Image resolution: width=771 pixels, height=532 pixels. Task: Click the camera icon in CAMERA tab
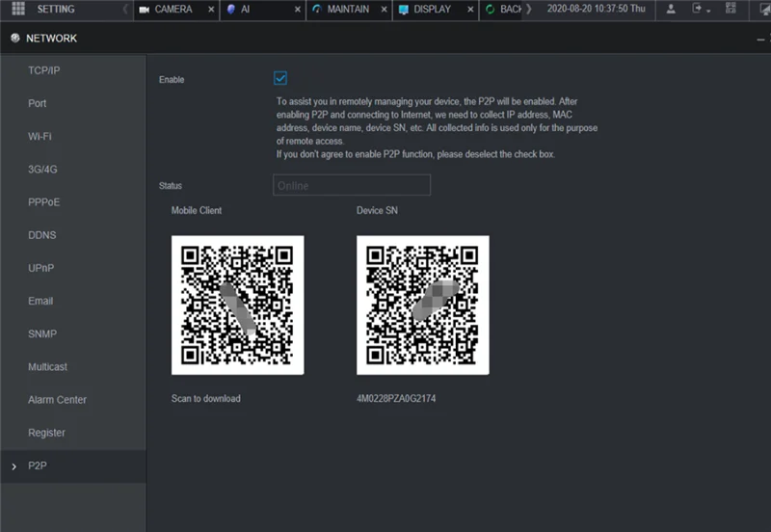(144, 10)
